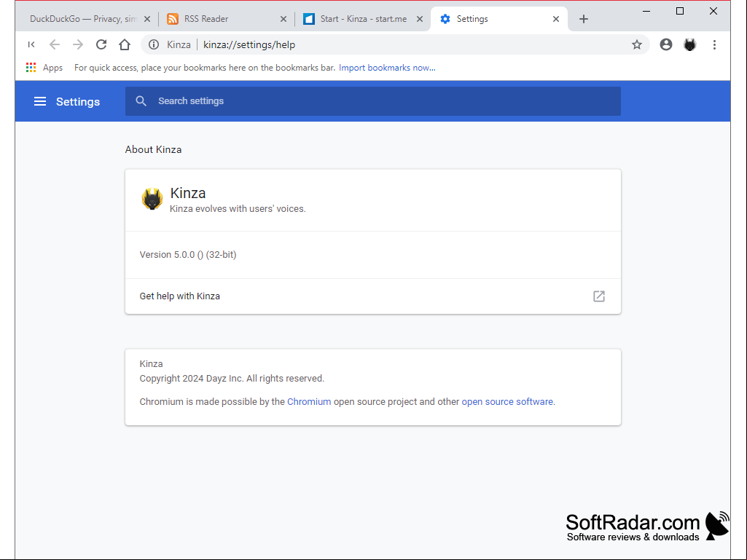The width and height of the screenshot is (747, 560).
Task: Open the Chromium project link
Action: (x=309, y=402)
